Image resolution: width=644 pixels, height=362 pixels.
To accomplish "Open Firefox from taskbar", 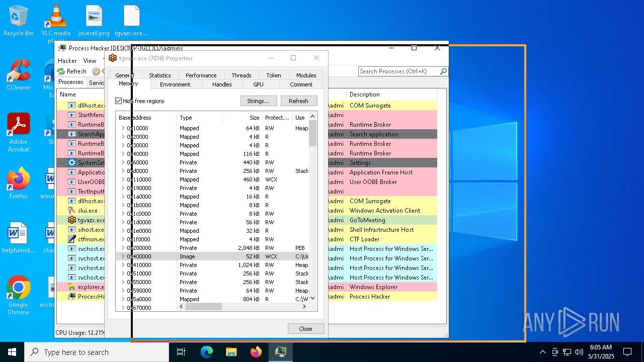I will (x=256, y=352).
